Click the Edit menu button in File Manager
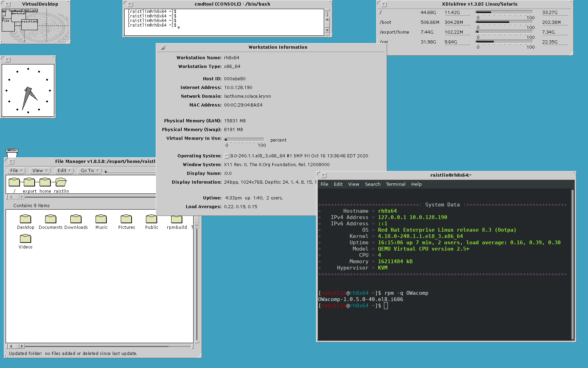The width and height of the screenshot is (588, 368). 64,171
